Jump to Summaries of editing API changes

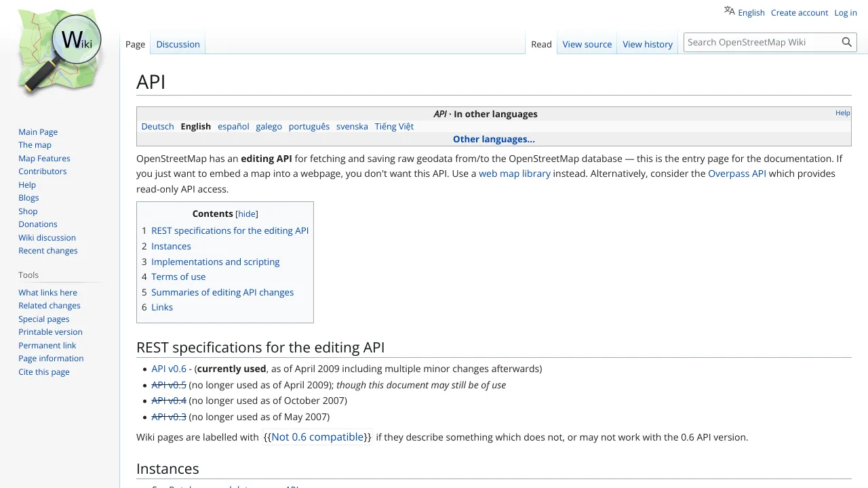pyautogui.click(x=222, y=292)
